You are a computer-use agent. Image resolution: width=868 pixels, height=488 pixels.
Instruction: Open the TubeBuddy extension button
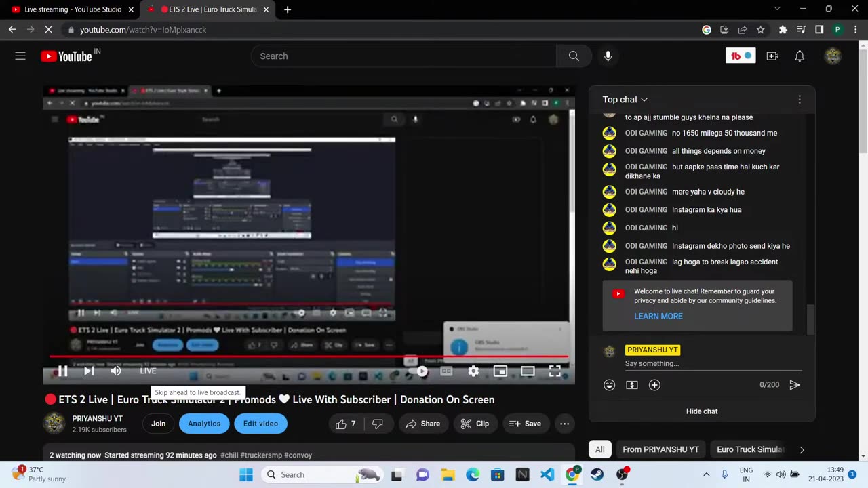(741, 56)
